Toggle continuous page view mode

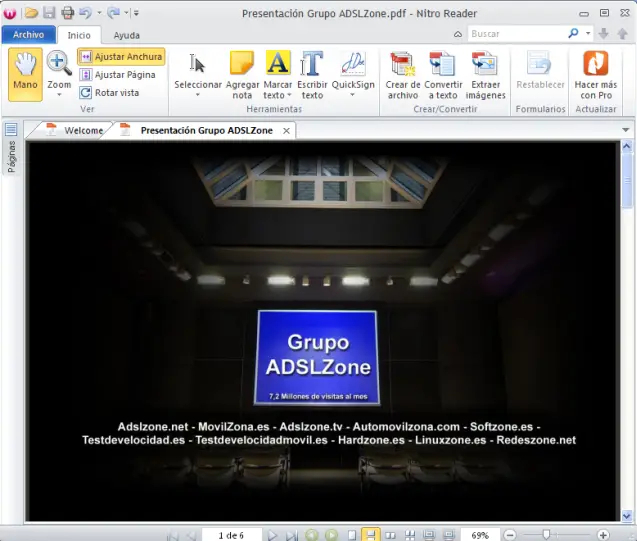coord(370,535)
